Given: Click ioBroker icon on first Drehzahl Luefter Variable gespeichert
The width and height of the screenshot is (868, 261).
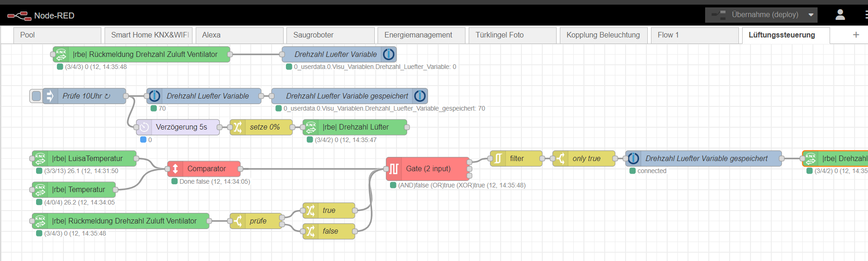Looking at the screenshot, I should click(420, 96).
